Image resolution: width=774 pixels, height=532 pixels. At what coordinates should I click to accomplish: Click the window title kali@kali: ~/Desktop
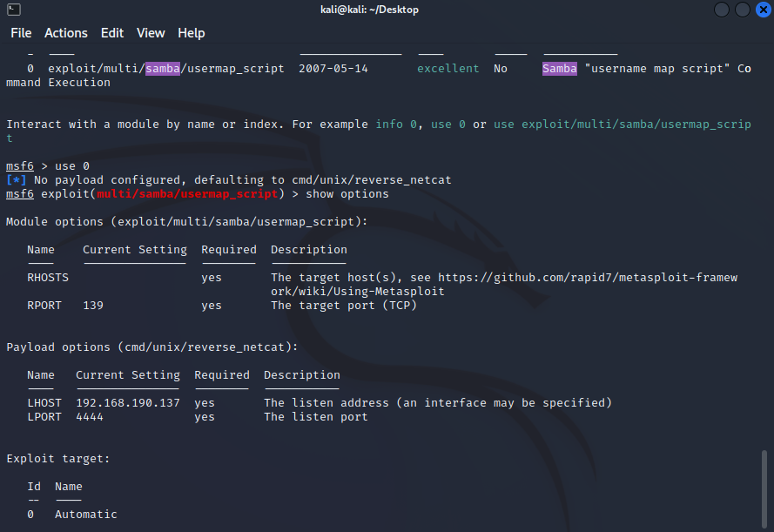(x=369, y=10)
